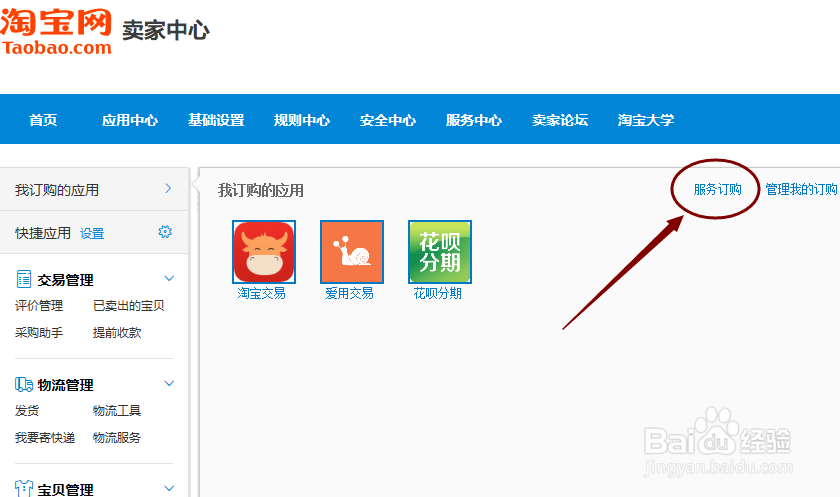
Task: Click the 服务订购 link
Action: 717,189
